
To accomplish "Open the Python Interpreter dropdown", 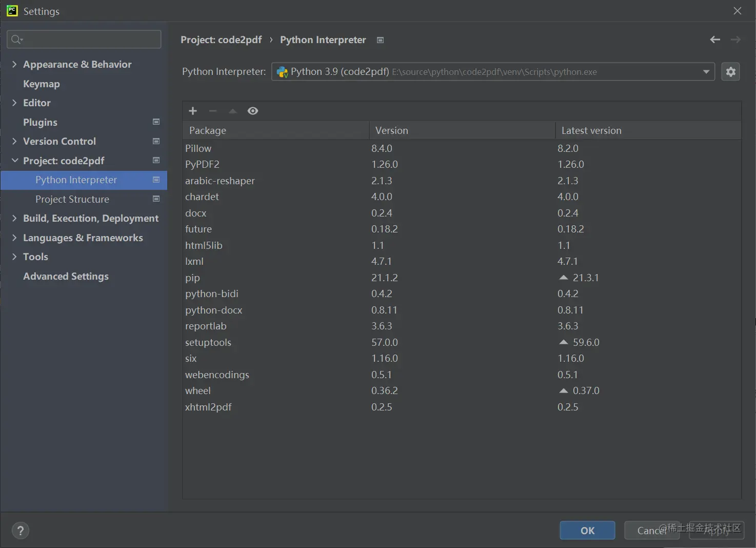I will 706,72.
